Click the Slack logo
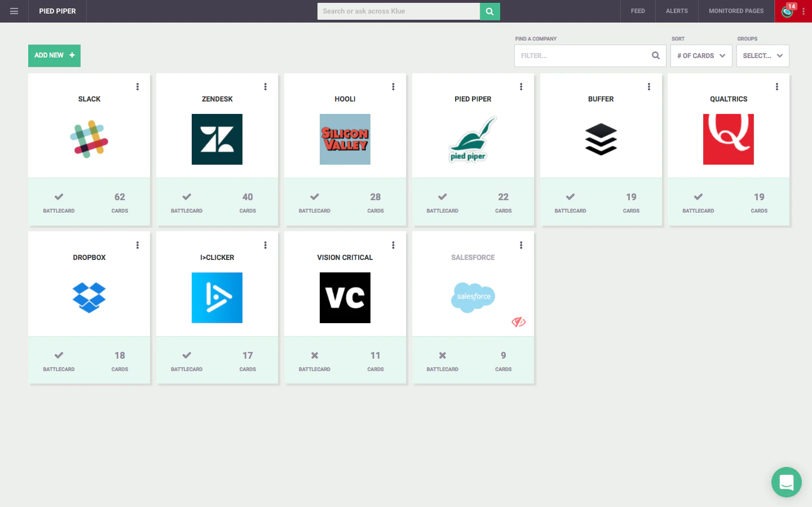This screenshot has width=812, height=507. pos(89,139)
